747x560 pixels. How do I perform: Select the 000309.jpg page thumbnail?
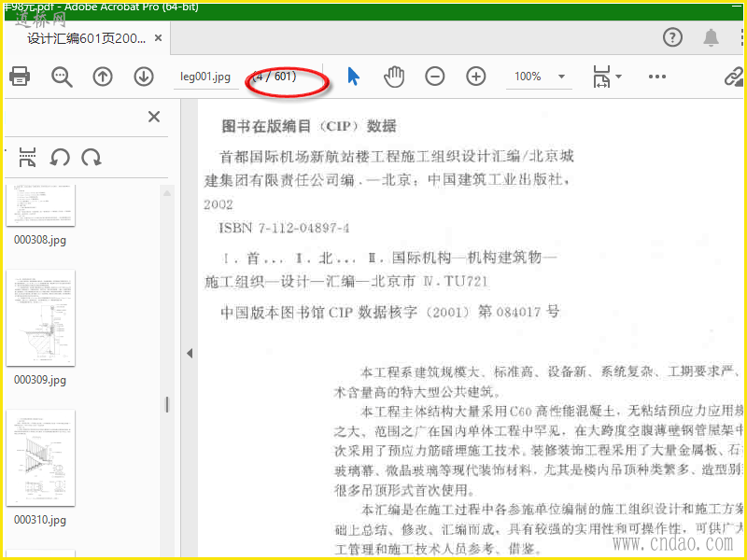point(40,317)
